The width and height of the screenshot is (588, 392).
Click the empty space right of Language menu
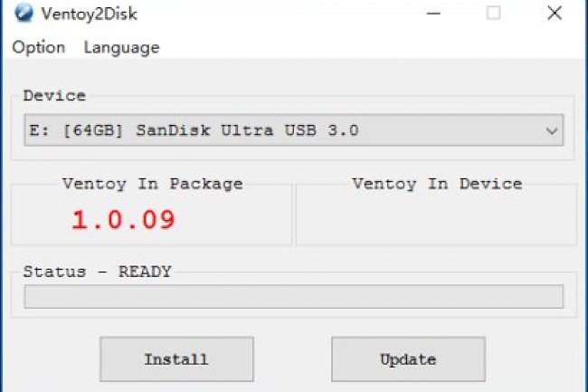pos(362,47)
